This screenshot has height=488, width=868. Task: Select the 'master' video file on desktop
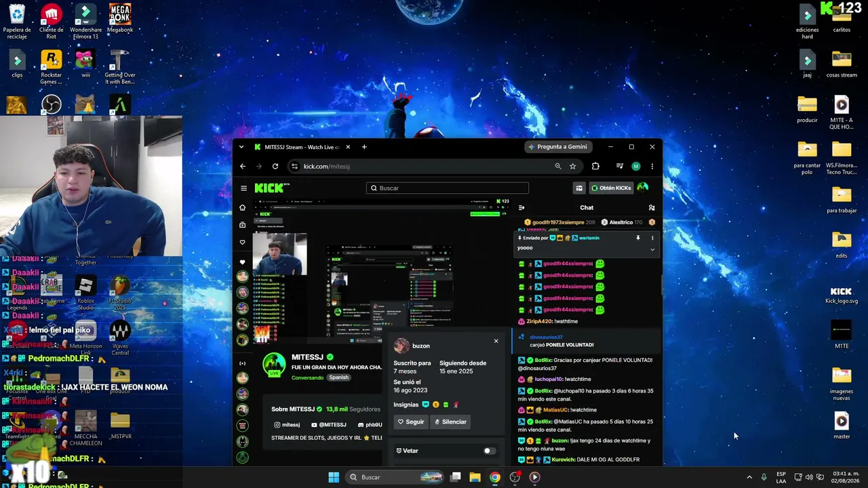point(842,425)
